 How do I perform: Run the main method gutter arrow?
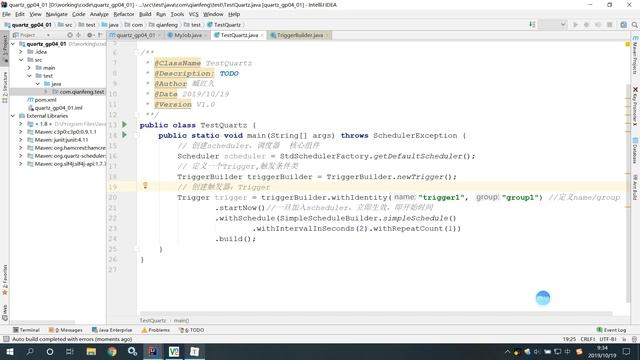click(124, 135)
